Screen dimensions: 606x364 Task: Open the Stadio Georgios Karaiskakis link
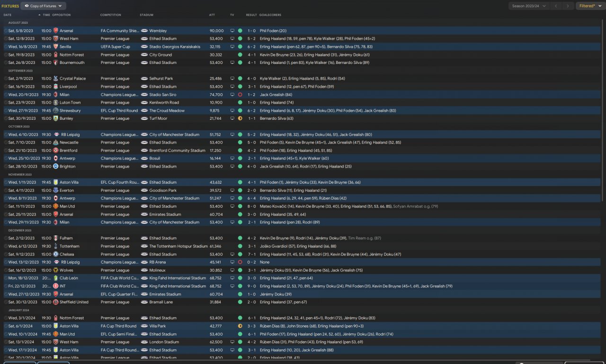point(175,47)
